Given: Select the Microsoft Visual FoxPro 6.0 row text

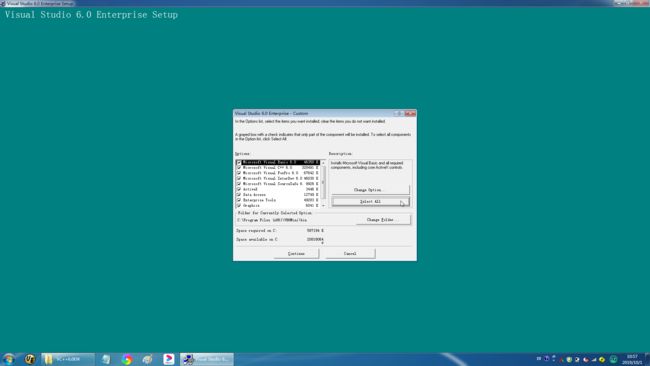Looking at the screenshot, I should [x=270, y=173].
